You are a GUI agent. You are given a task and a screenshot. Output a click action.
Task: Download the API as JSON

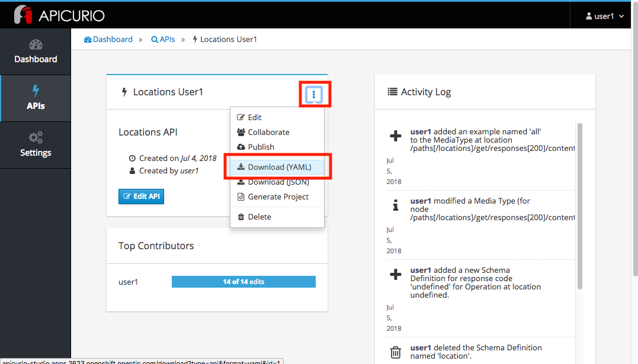(278, 182)
